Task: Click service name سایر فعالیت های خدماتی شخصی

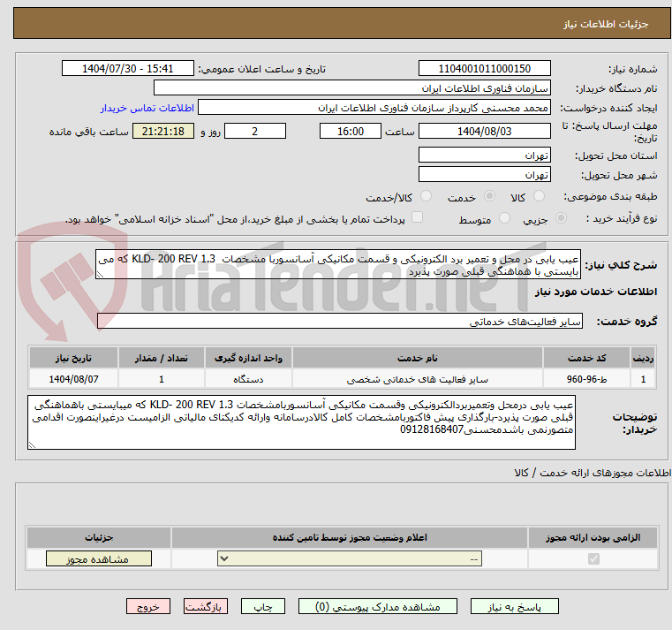Action: pyautogui.click(x=417, y=380)
